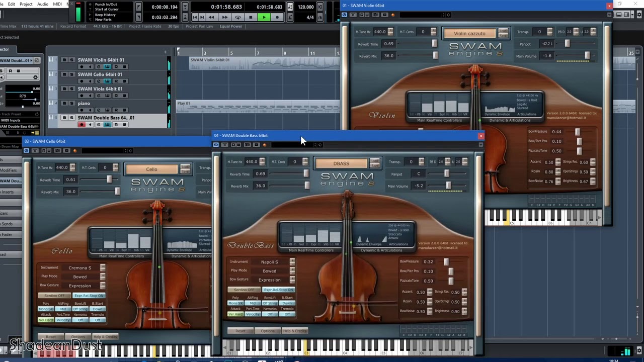Mute the SWAM Violin 64bit 01 track
Image resolution: width=644 pixels, height=362 pixels.
64,60
